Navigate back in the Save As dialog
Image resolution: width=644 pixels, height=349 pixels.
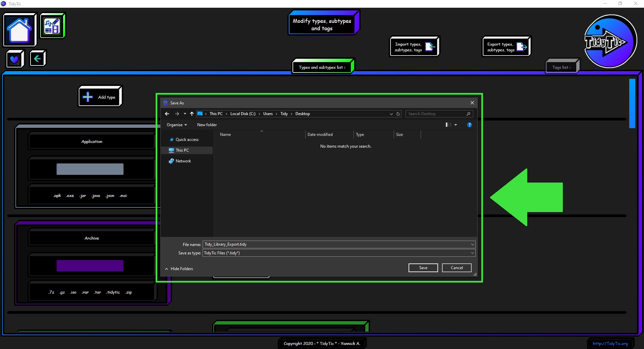pyautogui.click(x=167, y=114)
